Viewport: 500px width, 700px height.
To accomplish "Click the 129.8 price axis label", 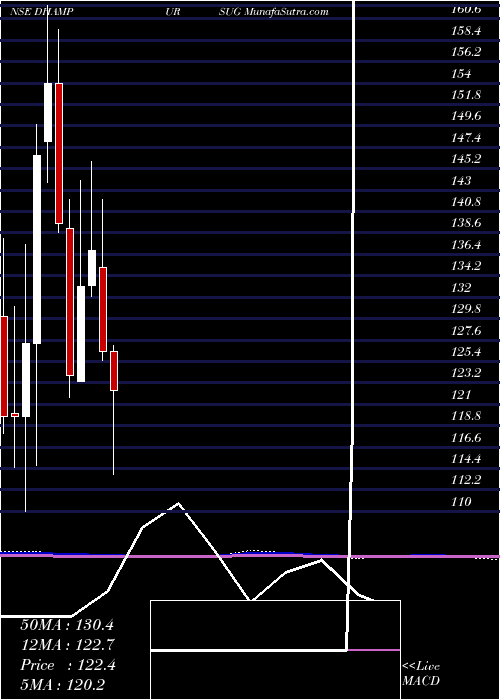I will coord(466,309).
